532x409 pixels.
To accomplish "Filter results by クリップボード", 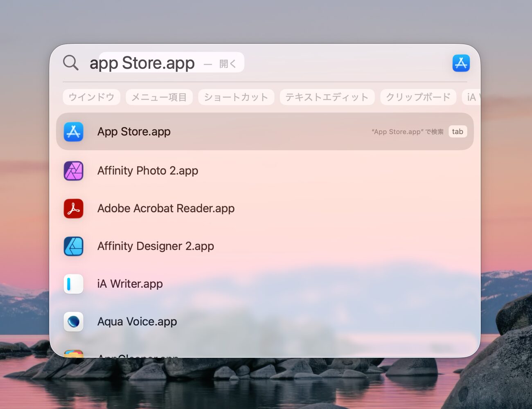I will point(418,97).
